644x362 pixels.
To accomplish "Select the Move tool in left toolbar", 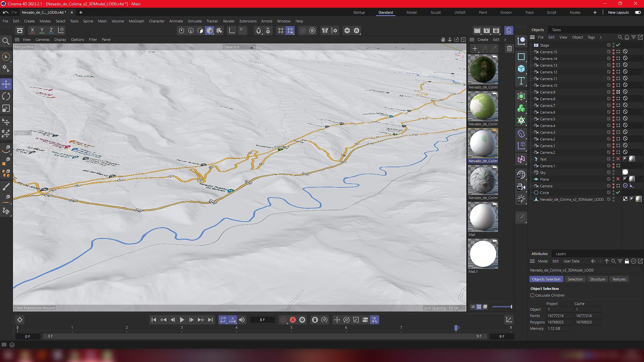I will point(6,84).
